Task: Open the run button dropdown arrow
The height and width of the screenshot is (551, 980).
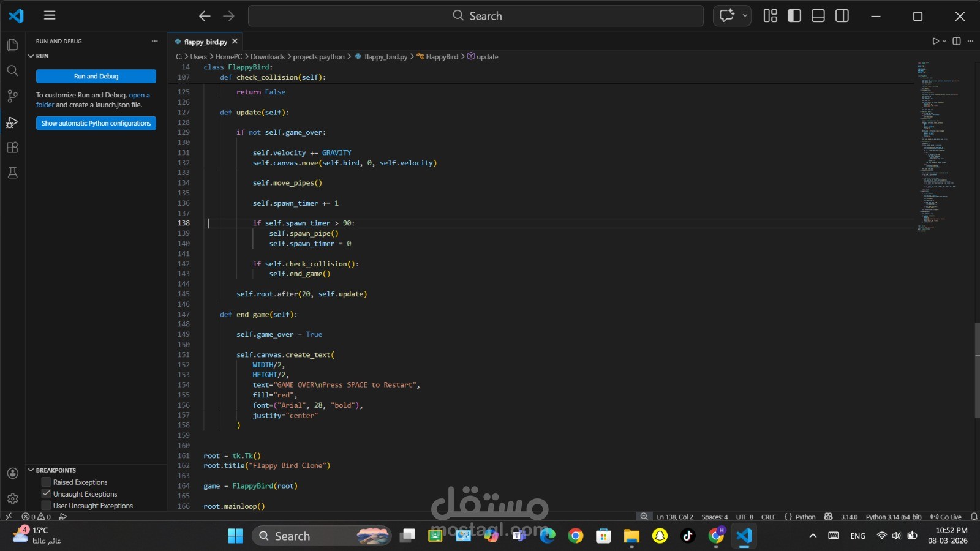Action: point(944,41)
